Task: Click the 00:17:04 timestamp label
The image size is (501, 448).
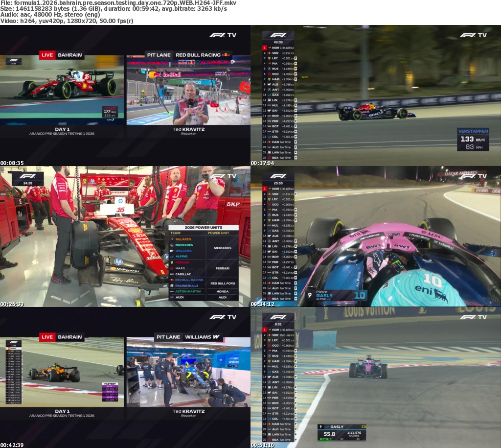Action: [x=261, y=163]
